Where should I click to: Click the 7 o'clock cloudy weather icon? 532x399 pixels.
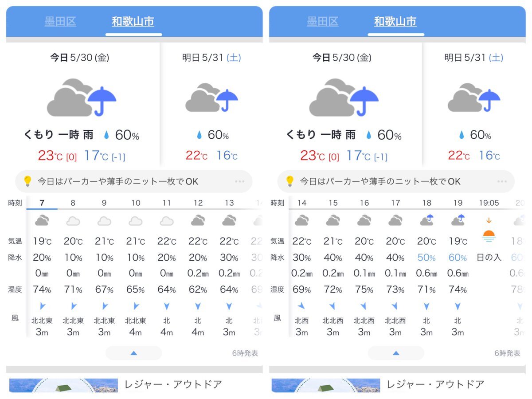[42, 220]
